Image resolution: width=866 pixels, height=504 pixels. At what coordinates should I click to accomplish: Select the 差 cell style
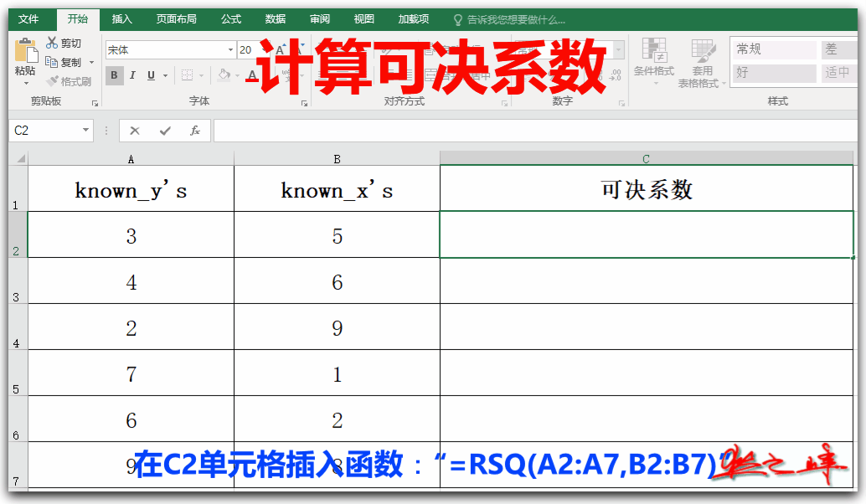[x=839, y=49]
